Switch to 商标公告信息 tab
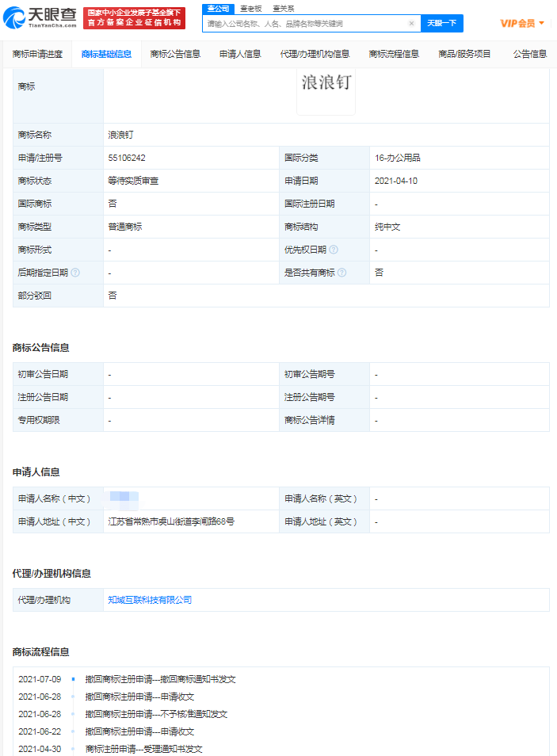557x756 pixels. [176, 54]
